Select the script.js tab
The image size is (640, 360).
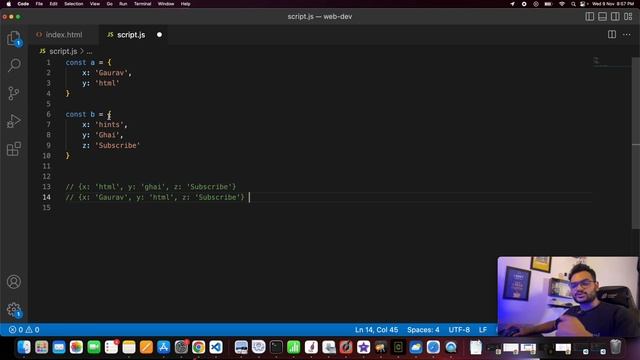131,35
